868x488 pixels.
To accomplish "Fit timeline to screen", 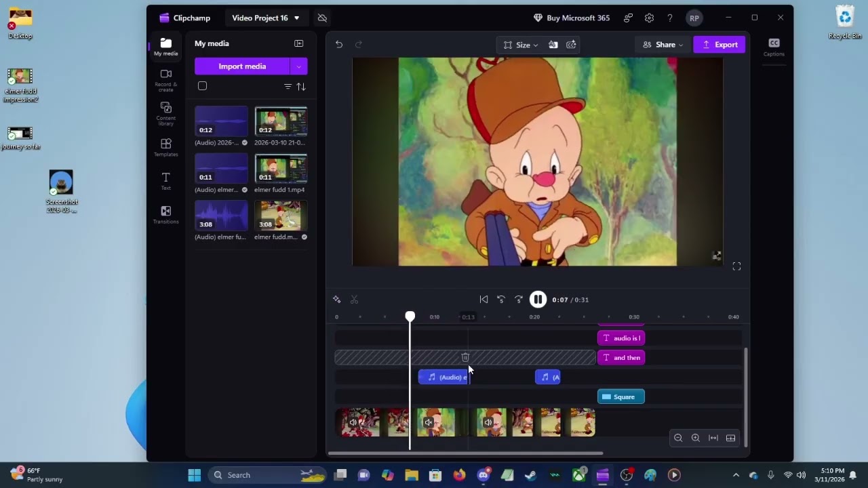I will click(713, 438).
